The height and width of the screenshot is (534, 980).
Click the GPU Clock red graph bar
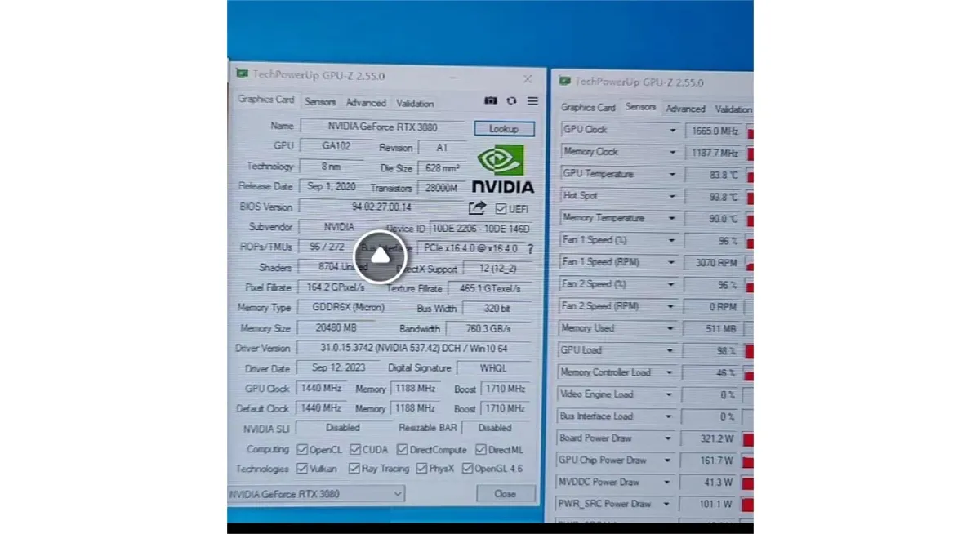pos(750,131)
